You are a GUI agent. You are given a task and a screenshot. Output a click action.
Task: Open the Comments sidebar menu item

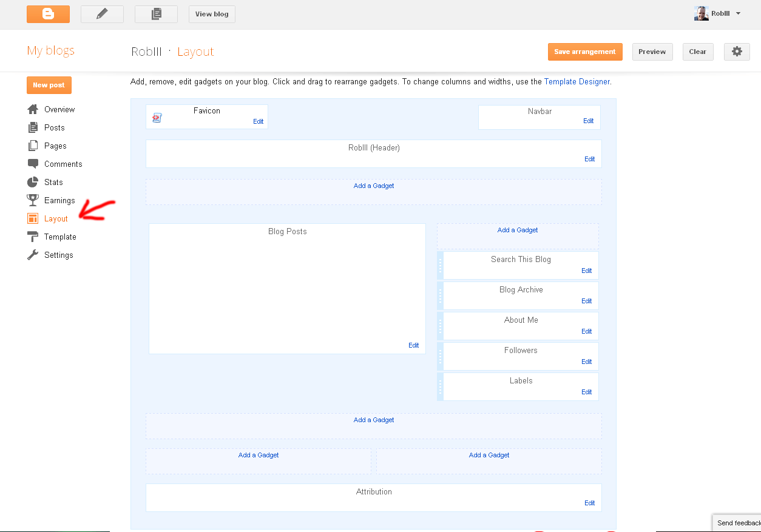[x=63, y=164]
